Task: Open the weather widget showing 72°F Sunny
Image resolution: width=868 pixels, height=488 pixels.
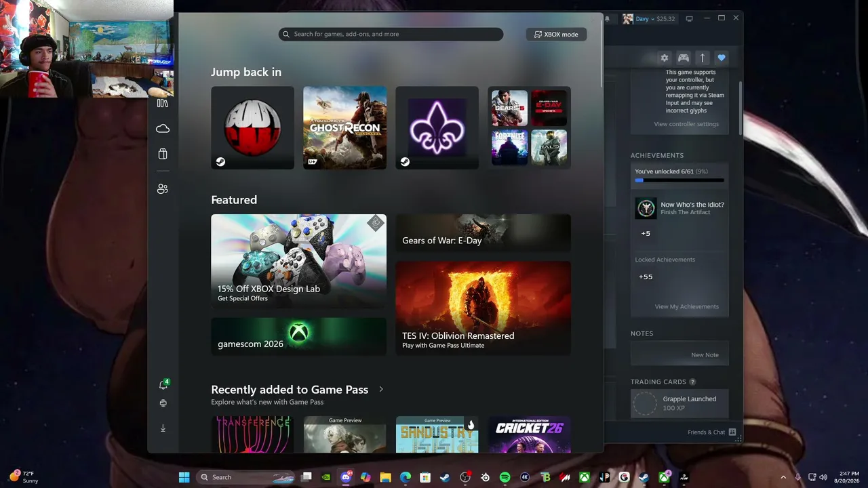Action: click(24, 477)
